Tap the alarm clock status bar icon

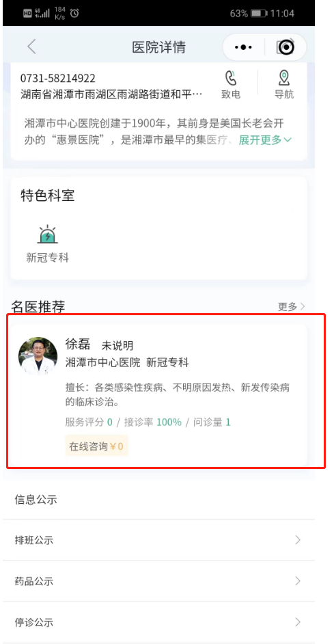pyautogui.click(x=74, y=13)
